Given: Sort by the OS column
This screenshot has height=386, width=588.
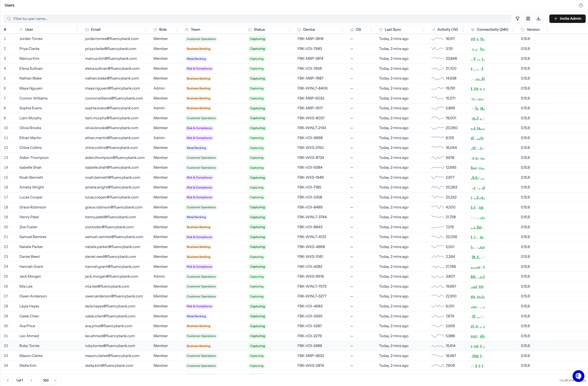Looking at the screenshot, I should coord(371,30).
